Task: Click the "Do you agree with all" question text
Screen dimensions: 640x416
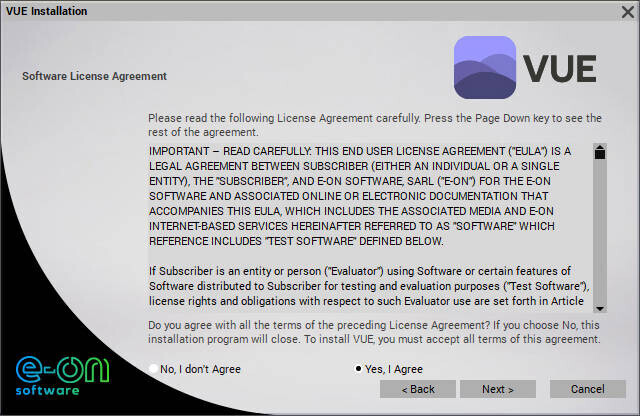Action: [x=375, y=332]
